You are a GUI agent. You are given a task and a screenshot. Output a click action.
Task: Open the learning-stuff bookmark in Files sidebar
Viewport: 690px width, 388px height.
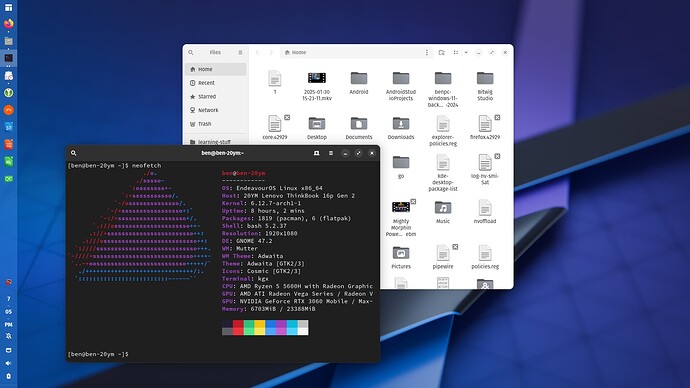[x=216, y=142]
